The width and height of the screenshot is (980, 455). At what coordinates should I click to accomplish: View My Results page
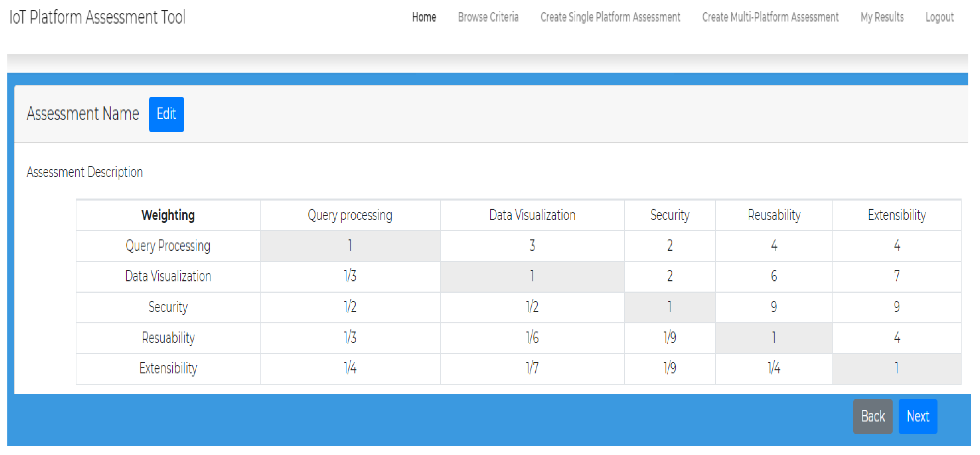(882, 17)
